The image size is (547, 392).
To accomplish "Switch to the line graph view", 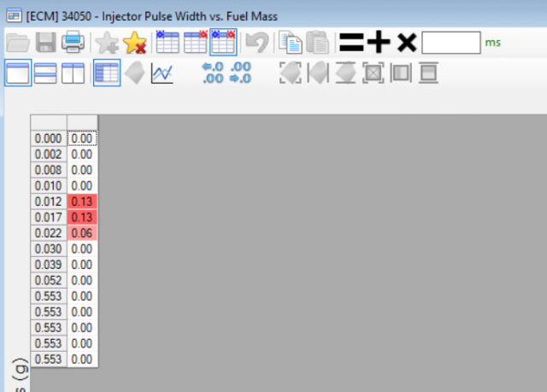I will coord(162,73).
